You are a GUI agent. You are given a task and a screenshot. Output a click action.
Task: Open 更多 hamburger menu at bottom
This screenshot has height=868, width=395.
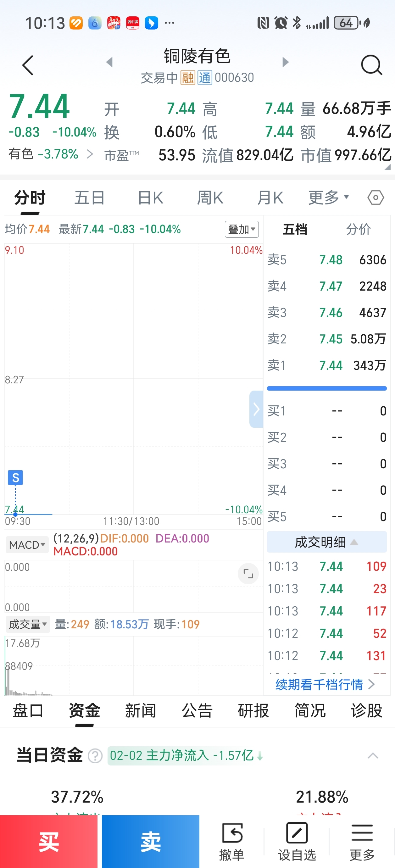[362, 841]
